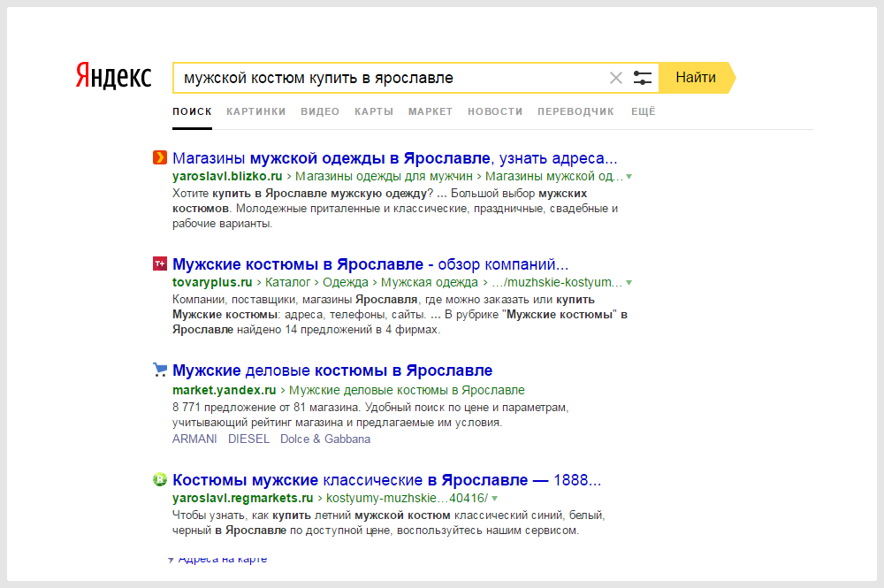Click the .../muzhskie-kostyum... breadcrumb link
884x588 pixels.
pyautogui.click(x=556, y=282)
